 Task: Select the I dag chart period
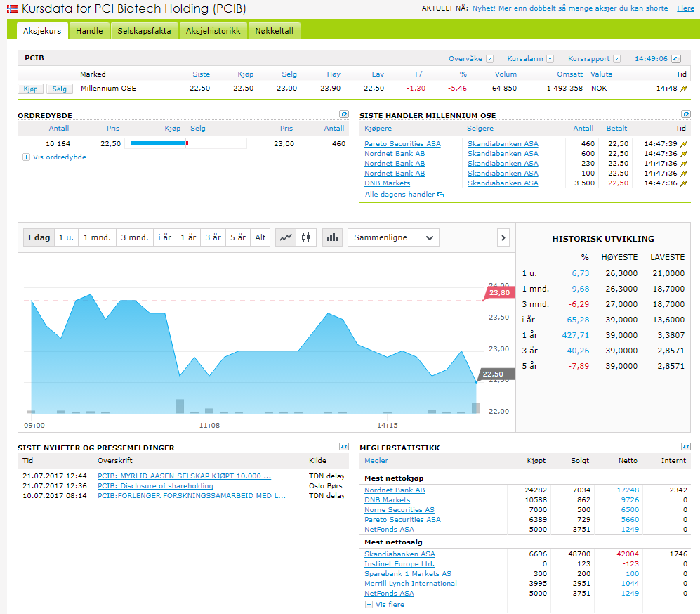[x=39, y=237]
